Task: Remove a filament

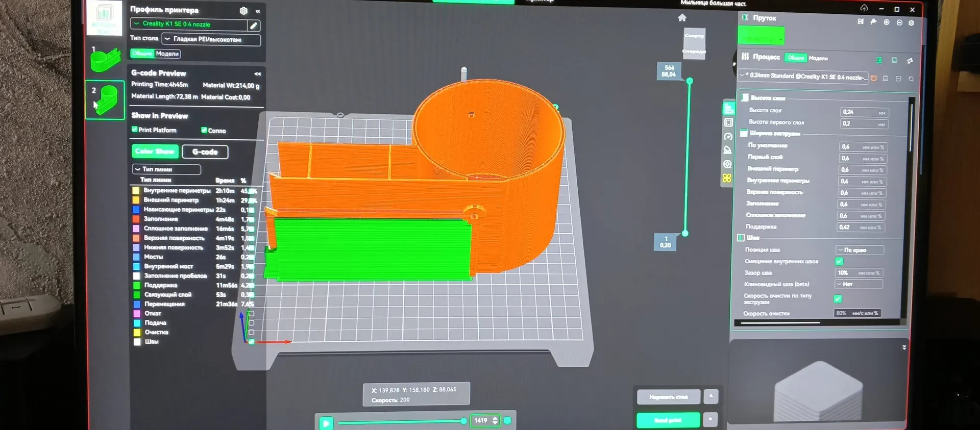Action: click(899, 22)
